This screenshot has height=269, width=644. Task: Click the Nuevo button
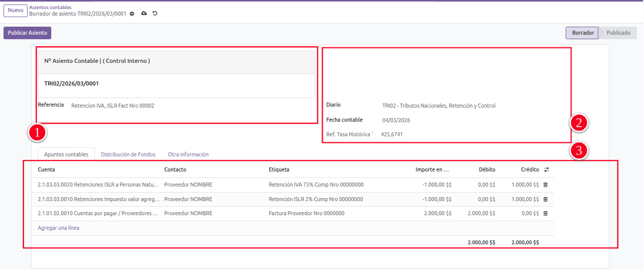pos(16,11)
